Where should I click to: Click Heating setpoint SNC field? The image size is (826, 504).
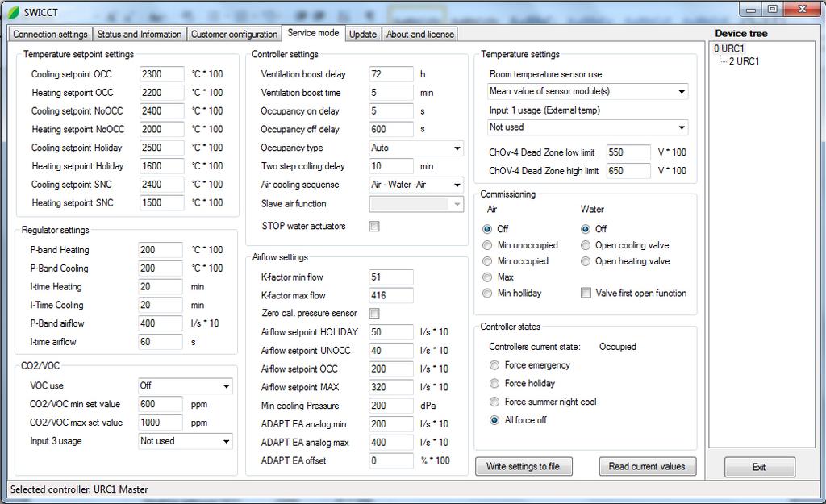point(161,202)
